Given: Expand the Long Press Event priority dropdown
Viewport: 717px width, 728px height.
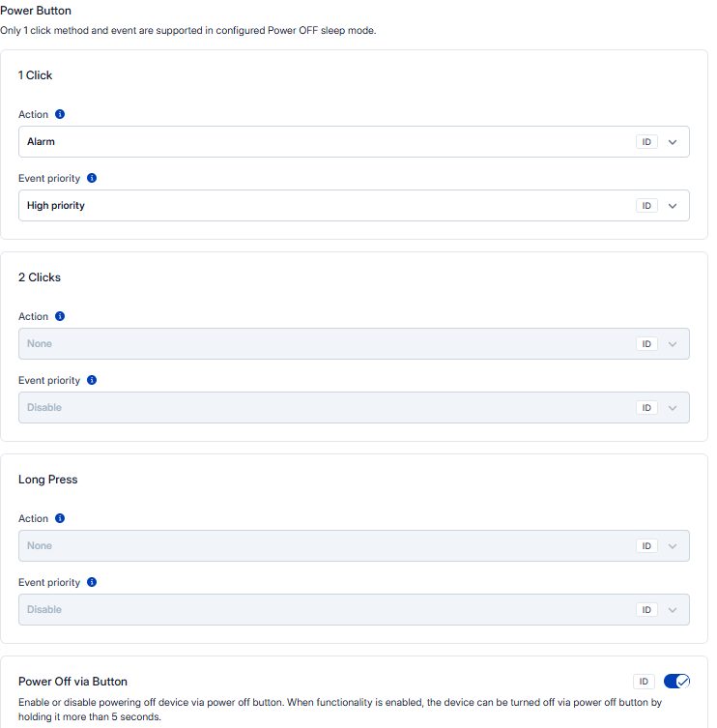Looking at the screenshot, I should click(674, 610).
